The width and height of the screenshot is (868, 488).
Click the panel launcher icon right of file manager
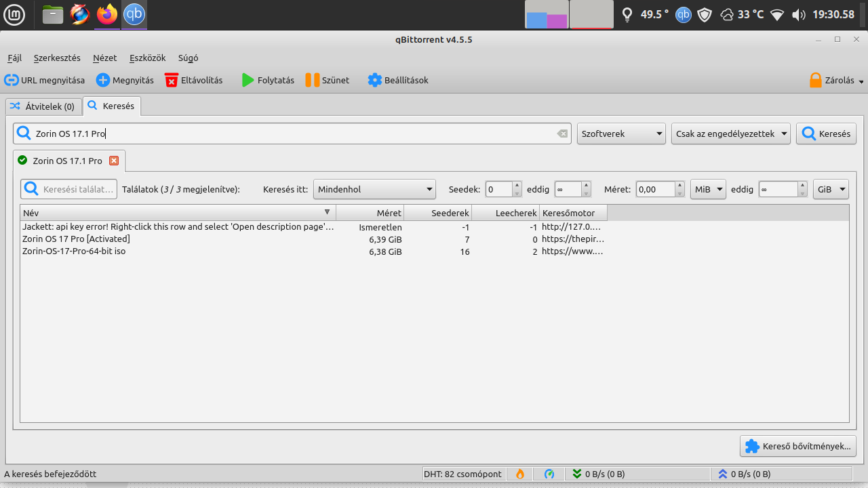tap(80, 14)
